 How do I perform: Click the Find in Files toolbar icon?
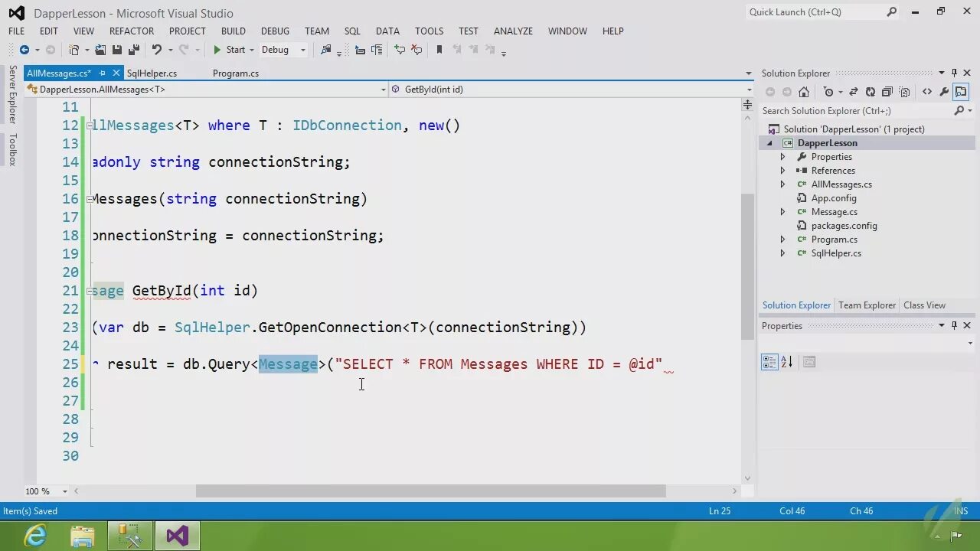tap(326, 50)
